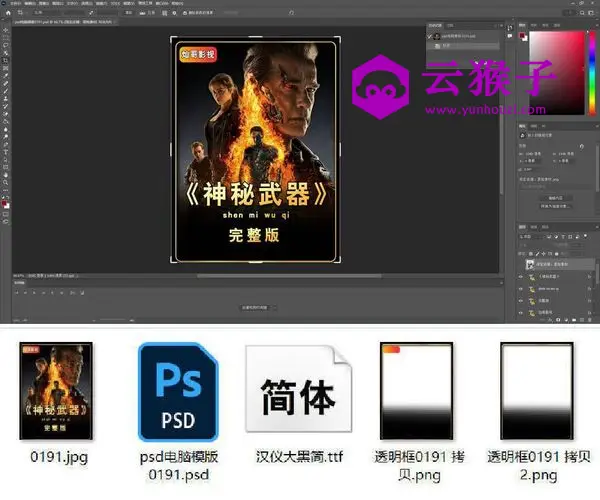Select the Quick Selection wand tool

[x=6, y=53]
